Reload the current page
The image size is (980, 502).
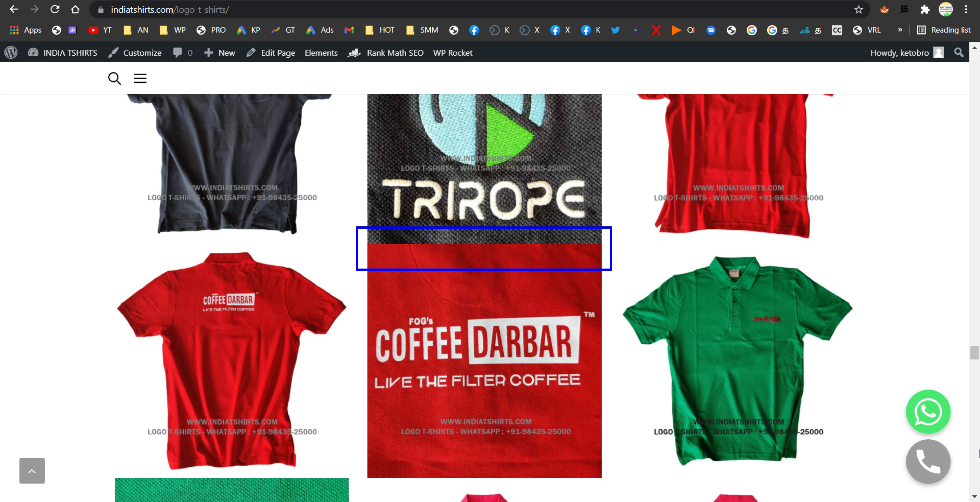[x=55, y=10]
